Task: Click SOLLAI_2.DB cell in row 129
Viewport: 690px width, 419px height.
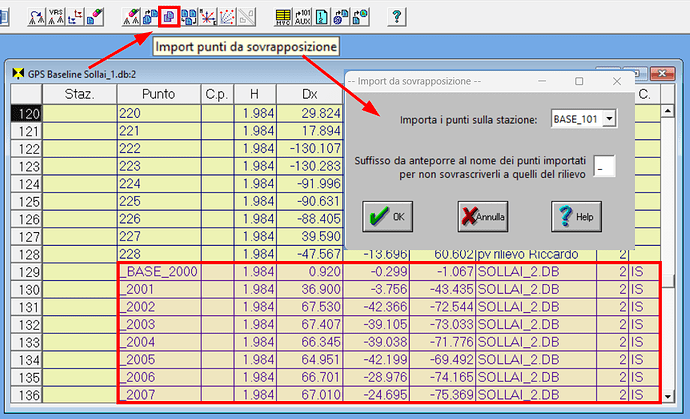Action: (536, 272)
